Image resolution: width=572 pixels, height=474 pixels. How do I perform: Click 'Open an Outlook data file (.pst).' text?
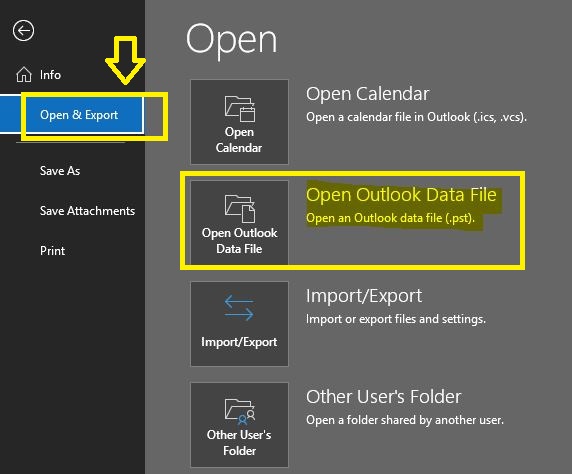point(390,218)
